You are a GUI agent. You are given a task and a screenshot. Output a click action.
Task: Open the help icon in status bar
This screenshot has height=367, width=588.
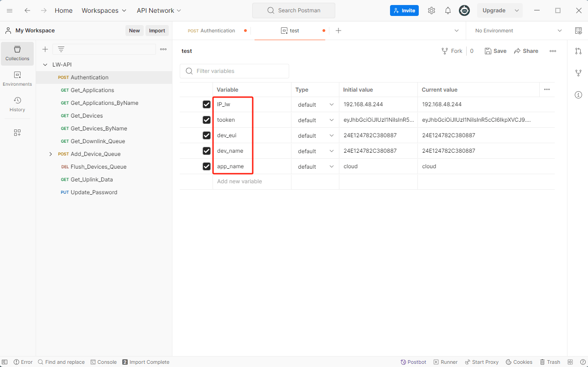tap(583, 362)
